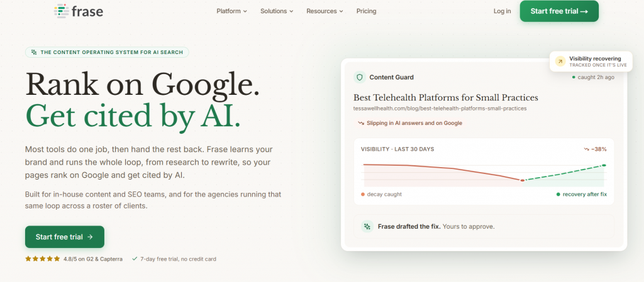Image resolution: width=644 pixels, height=282 pixels.
Task: Click the -38% visibility value
Action: pyautogui.click(x=599, y=149)
